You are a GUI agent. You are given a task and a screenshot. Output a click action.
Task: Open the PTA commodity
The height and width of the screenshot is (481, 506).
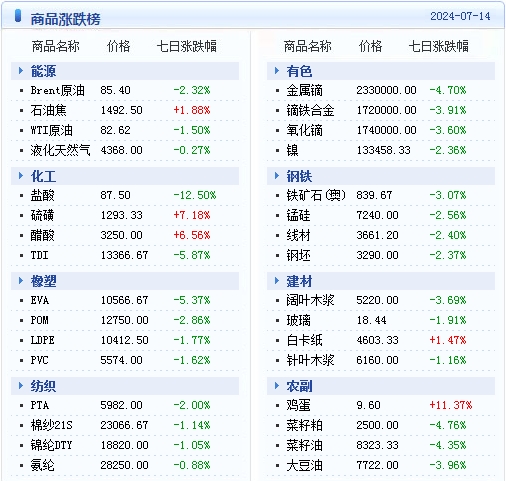(40, 405)
